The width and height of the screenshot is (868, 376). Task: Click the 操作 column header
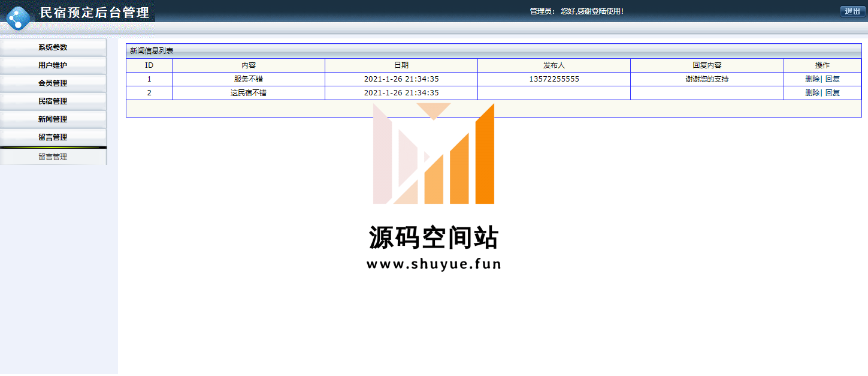(822, 65)
